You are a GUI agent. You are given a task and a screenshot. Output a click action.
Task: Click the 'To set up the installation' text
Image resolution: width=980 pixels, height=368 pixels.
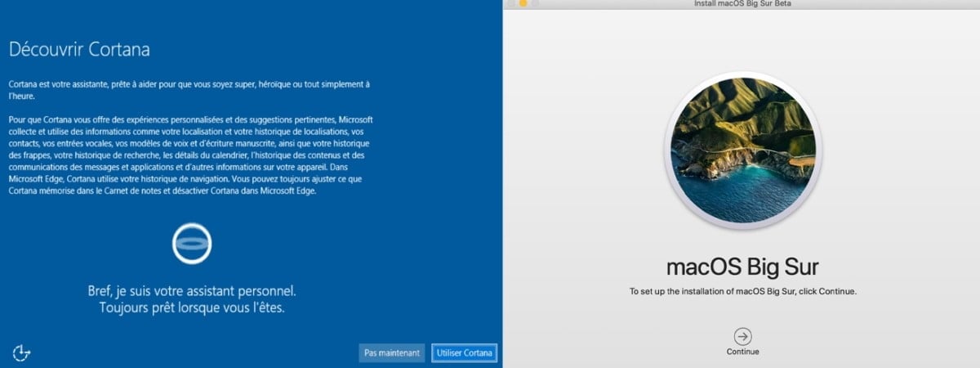tap(742, 291)
